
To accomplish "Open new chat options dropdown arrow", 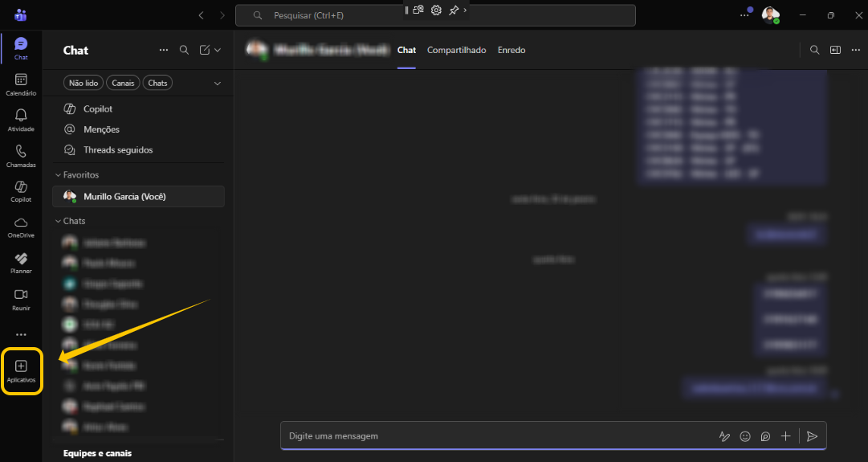I will [218, 50].
